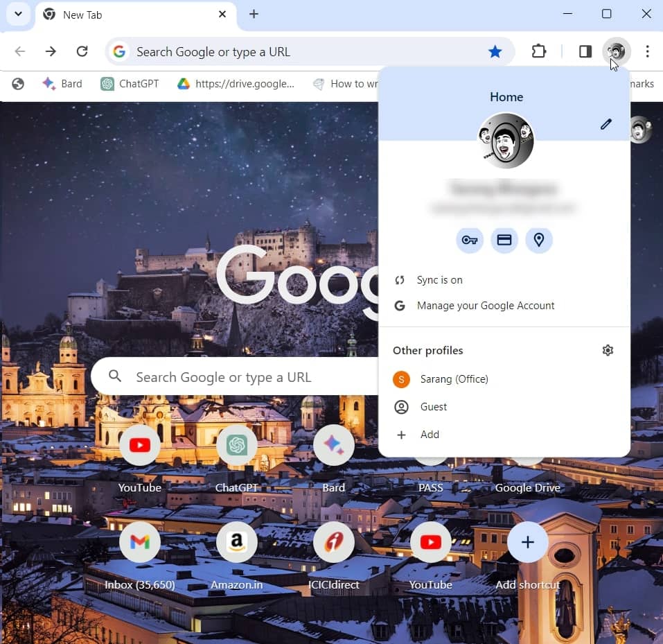The image size is (663, 644).
Task: Open the tab search chevron
Action: [x=17, y=14]
